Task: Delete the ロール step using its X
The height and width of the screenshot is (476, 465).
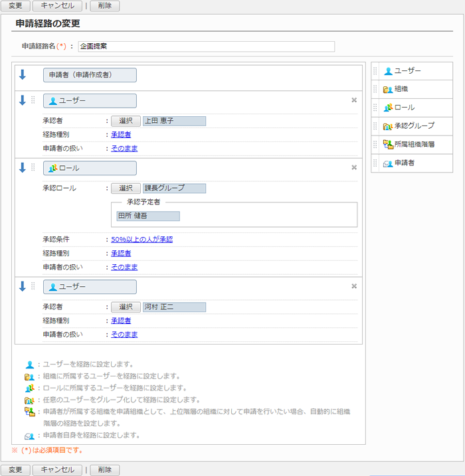Action: coord(354,167)
